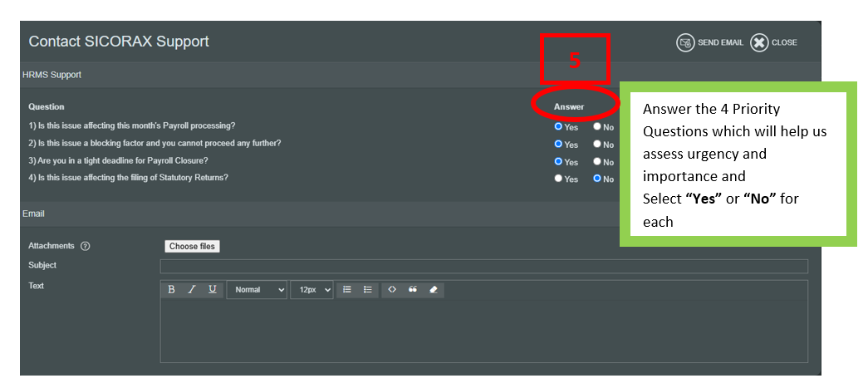Insert a code block

392,289
